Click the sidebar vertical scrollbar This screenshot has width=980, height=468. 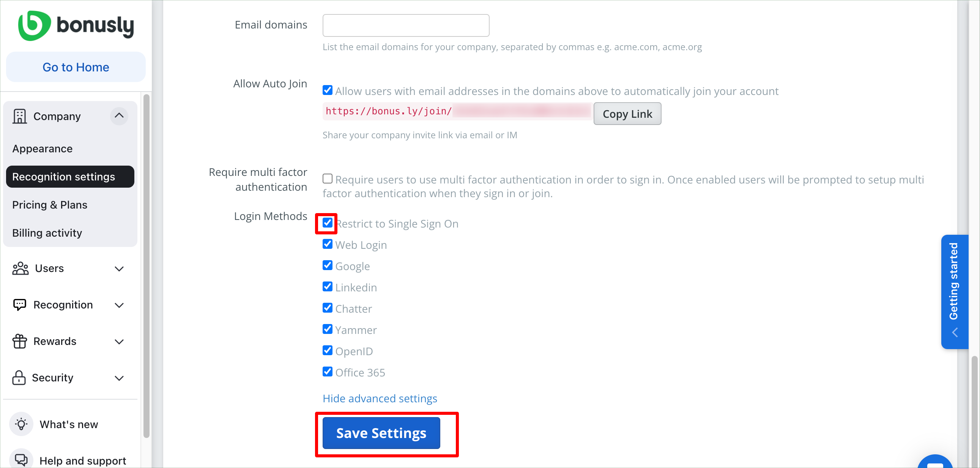click(x=147, y=266)
